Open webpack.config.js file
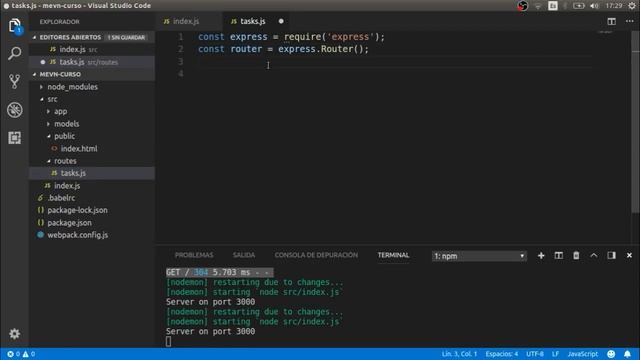 click(x=92, y=235)
